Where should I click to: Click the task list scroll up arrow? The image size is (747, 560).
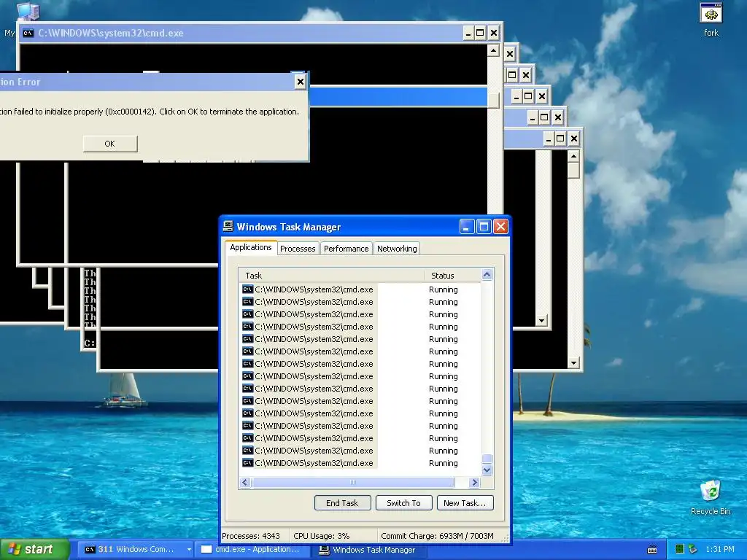pyautogui.click(x=487, y=274)
